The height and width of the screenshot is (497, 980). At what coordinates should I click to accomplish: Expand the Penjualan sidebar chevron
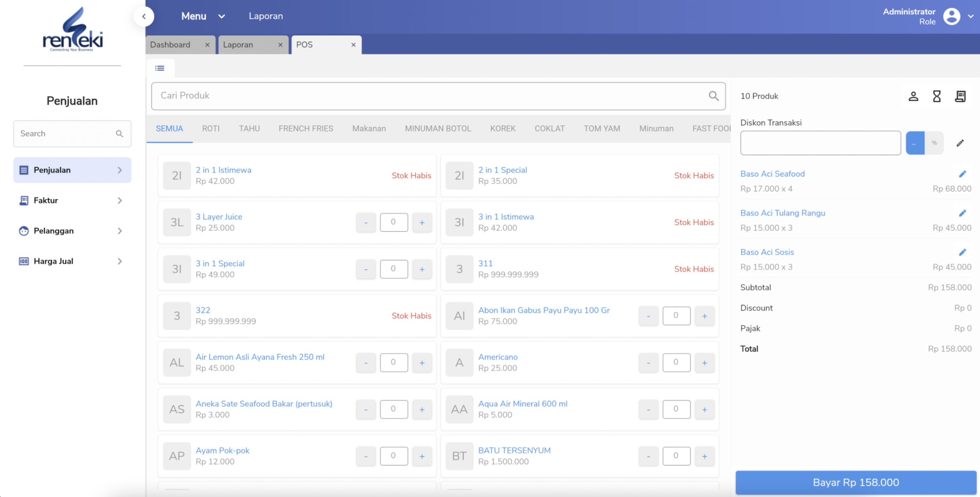[x=120, y=170]
